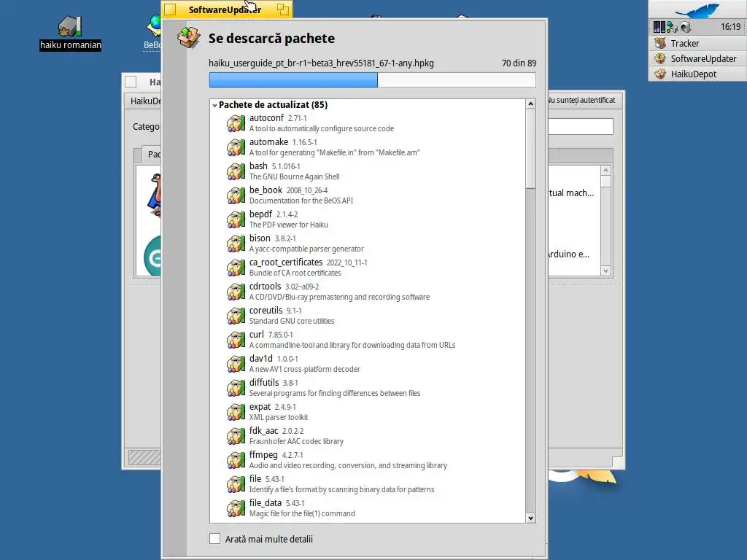Image resolution: width=747 pixels, height=560 pixels.
Task: Select the SoftwareUpdater entry in Deskbar
Action: [697, 58]
